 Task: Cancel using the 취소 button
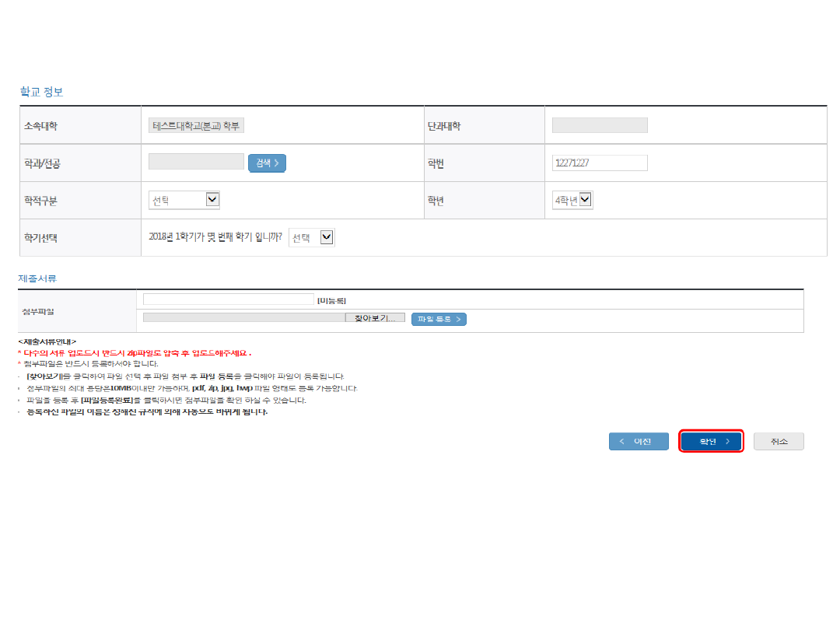click(x=779, y=442)
